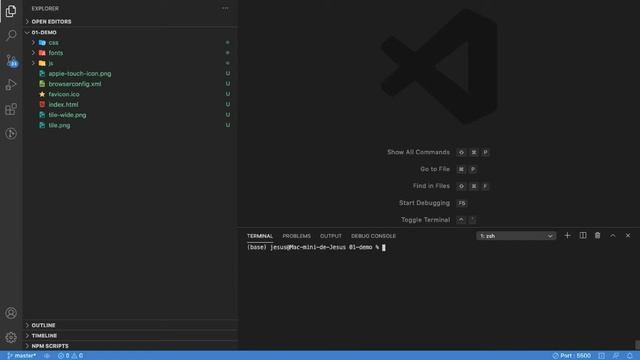Create a new terminal with plus icon
Image resolution: width=640 pixels, height=360 pixels.
tap(567, 236)
